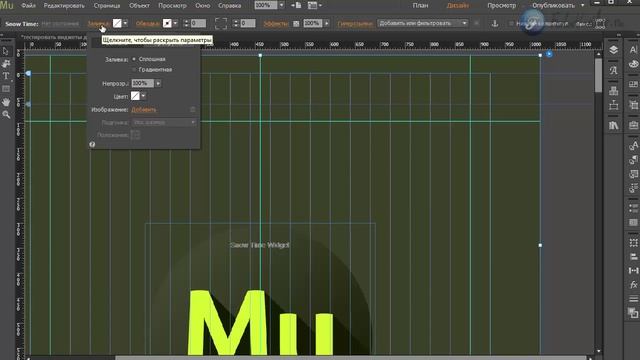640x360 pixels.
Task: Switch to Дизайн mode
Action: click(458, 5)
